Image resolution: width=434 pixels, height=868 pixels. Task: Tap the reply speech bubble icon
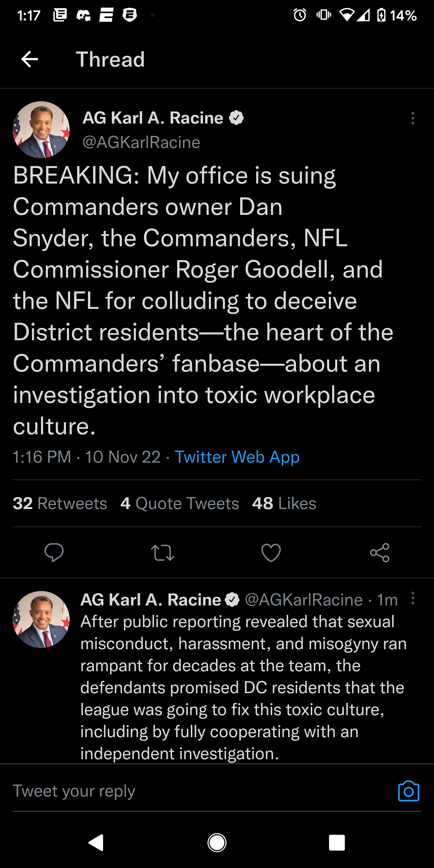click(54, 553)
